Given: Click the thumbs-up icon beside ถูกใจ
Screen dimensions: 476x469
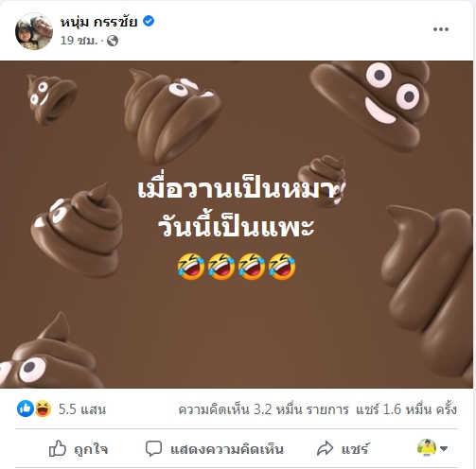Looking at the screenshot, I should [58, 448].
